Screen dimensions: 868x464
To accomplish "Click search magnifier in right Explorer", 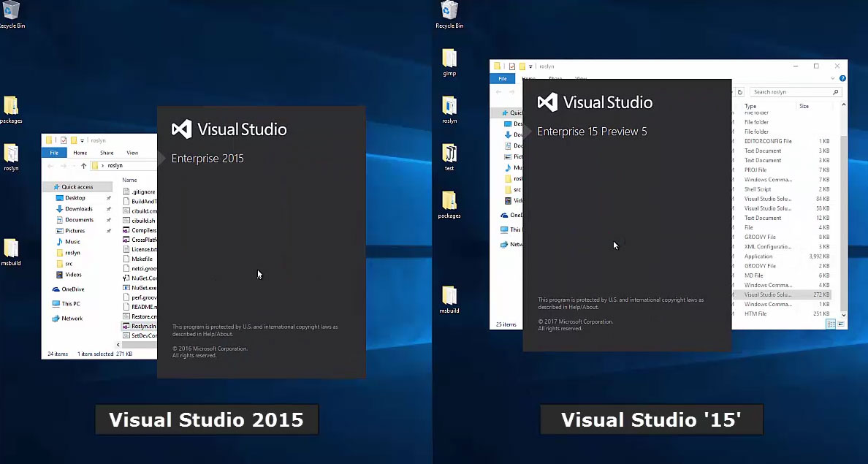I will click(x=835, y=92).
